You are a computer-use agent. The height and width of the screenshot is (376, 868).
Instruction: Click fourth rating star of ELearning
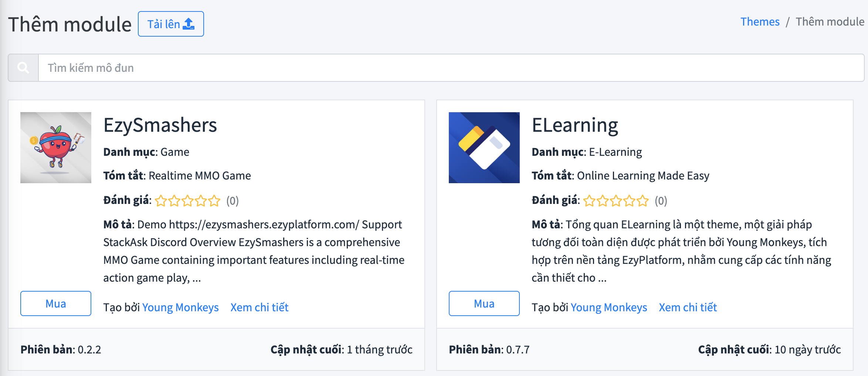click(x=629, y=201)
